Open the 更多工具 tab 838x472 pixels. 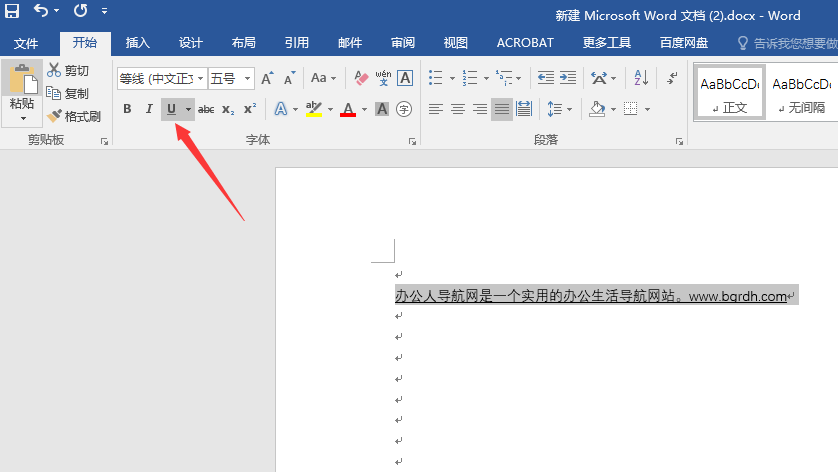pyautogui.click(x=607, y=43)
